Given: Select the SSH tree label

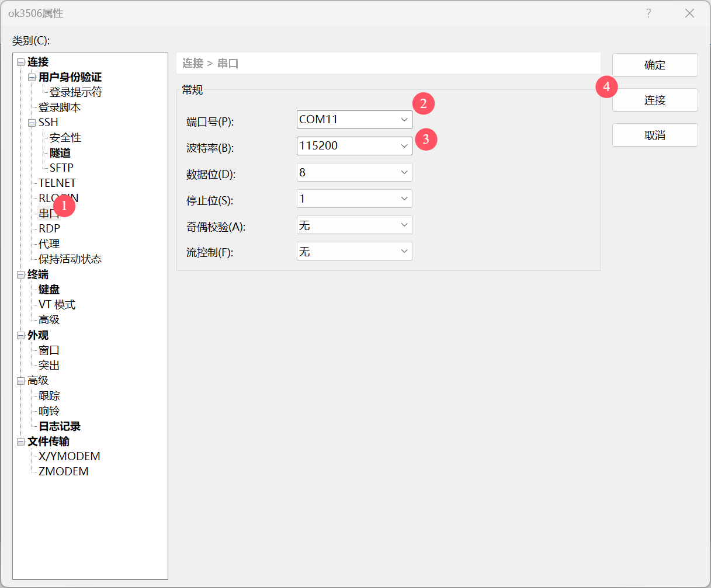Looking at the screenshot, I should pyautogui.click(x=48, y=123).
